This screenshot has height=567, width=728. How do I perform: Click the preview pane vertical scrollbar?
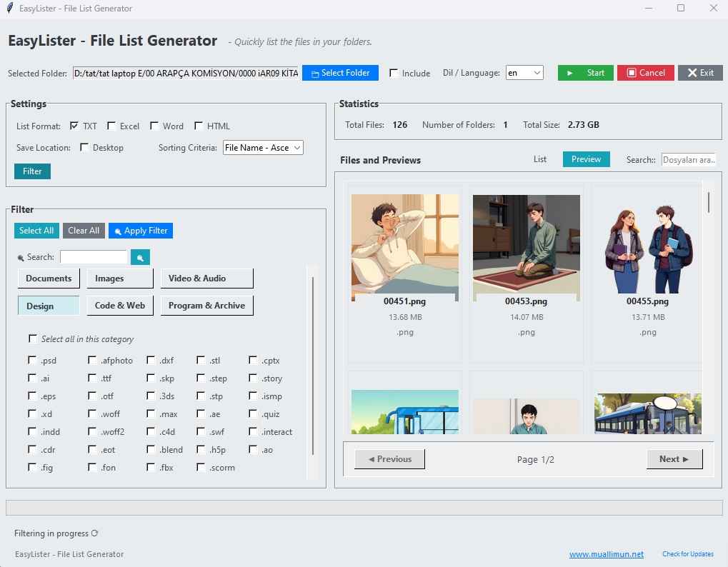click(x=709, y=202)
